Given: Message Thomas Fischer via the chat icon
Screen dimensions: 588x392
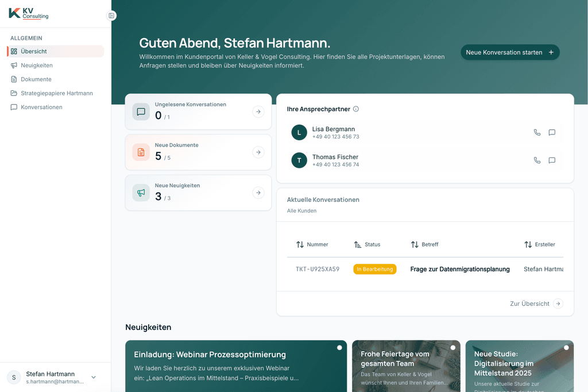Looking at the screenshot, I should pos(552,160).
